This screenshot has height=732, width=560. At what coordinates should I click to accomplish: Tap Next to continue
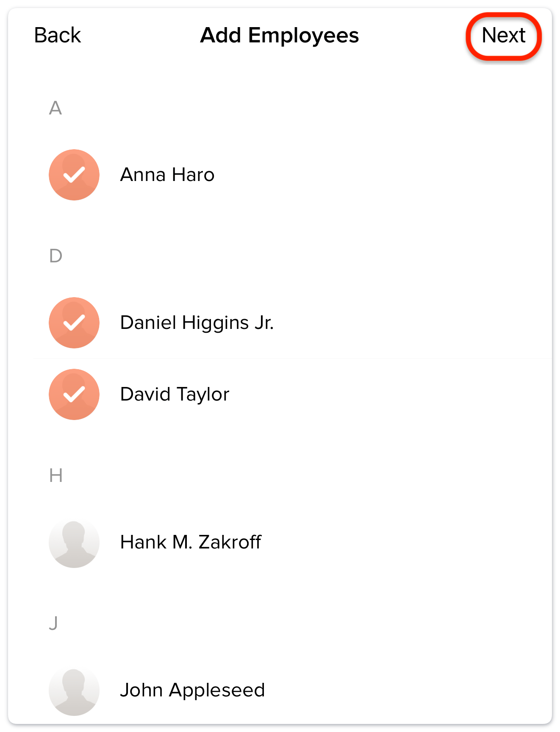(x=503, y=36)
